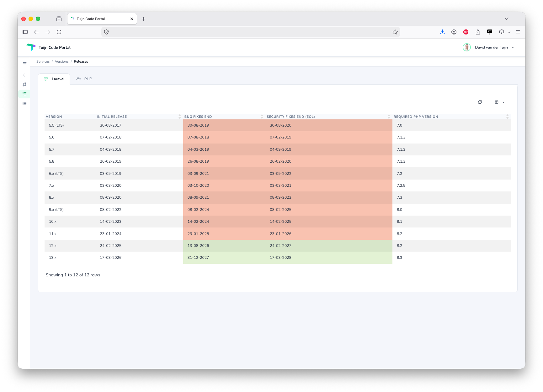The image size is (543, 392).
Task: Sort by Initial Release column
Action: point(139,117)
